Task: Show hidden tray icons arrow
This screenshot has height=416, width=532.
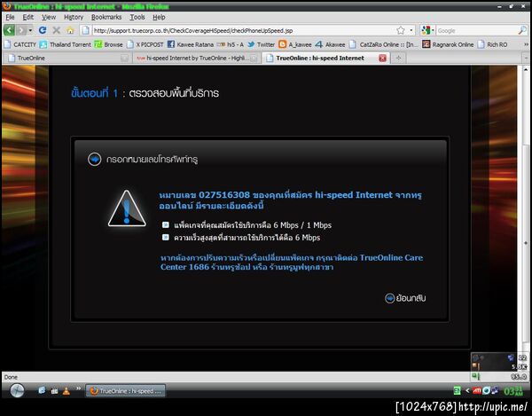Action: [467, 390]
